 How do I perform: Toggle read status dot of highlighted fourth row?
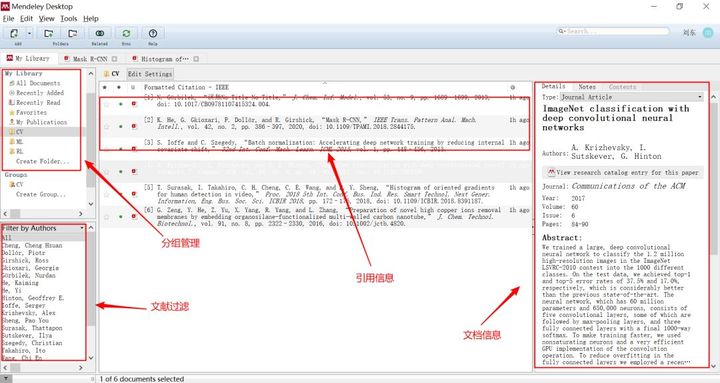[121, 171]
